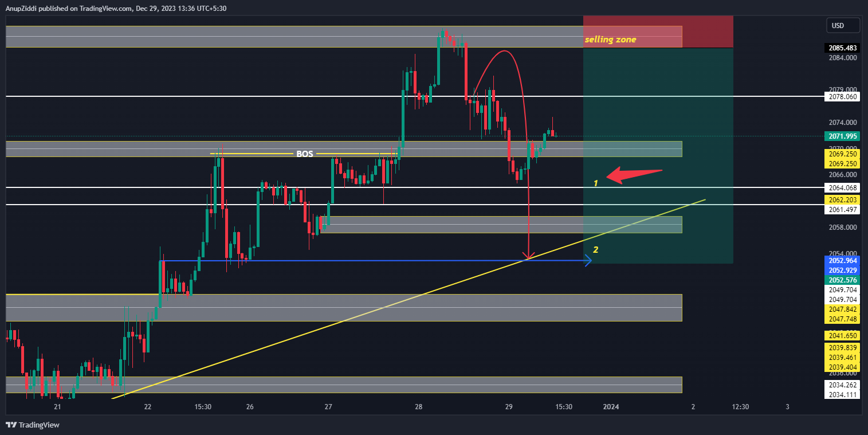Click the 26 date on time axis
The width and height of the screenshot is (868, 435).
pos(250,407)
